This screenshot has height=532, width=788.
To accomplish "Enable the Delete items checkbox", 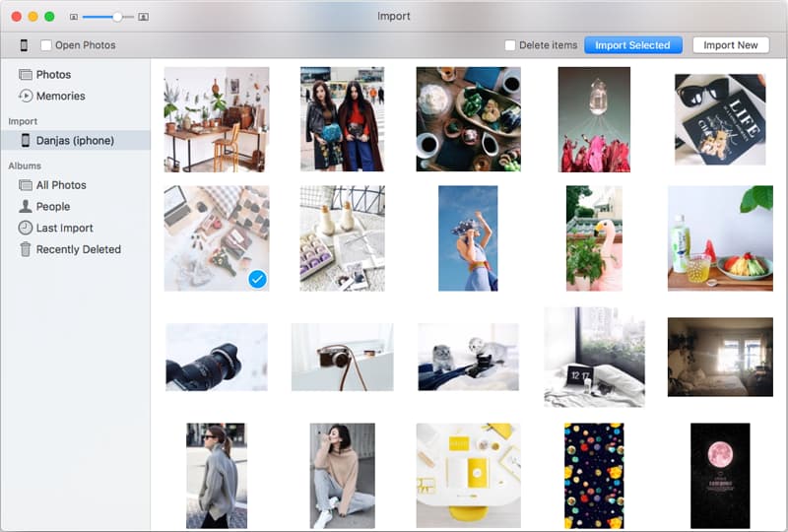I will point(510,45).
